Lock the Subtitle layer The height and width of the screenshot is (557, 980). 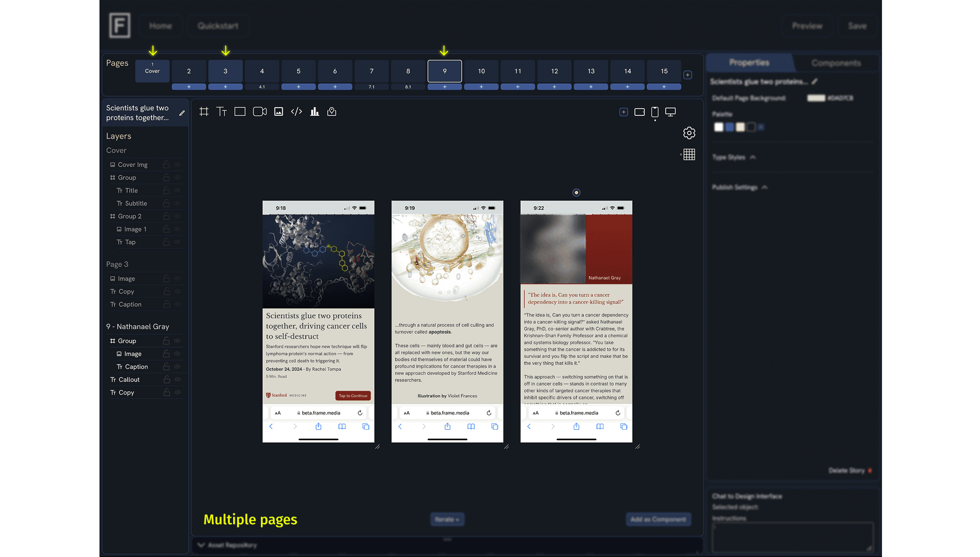coord(166,203)
